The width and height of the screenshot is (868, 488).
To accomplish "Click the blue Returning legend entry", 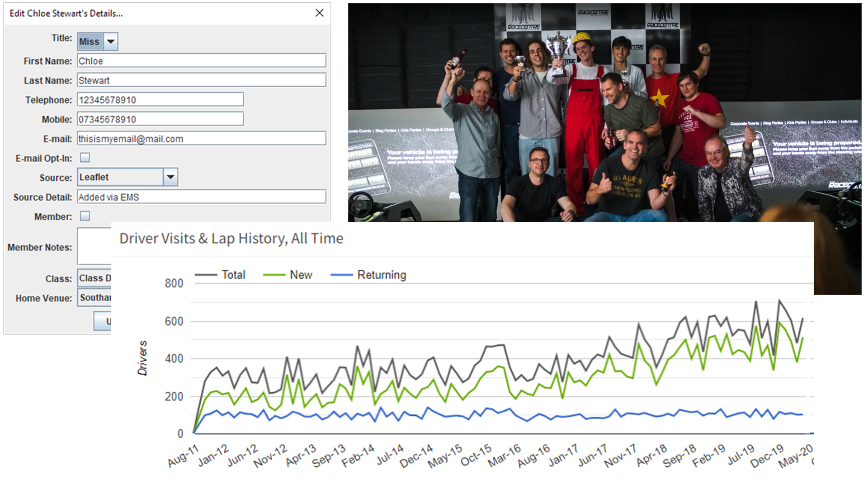I will pos(381,275).
